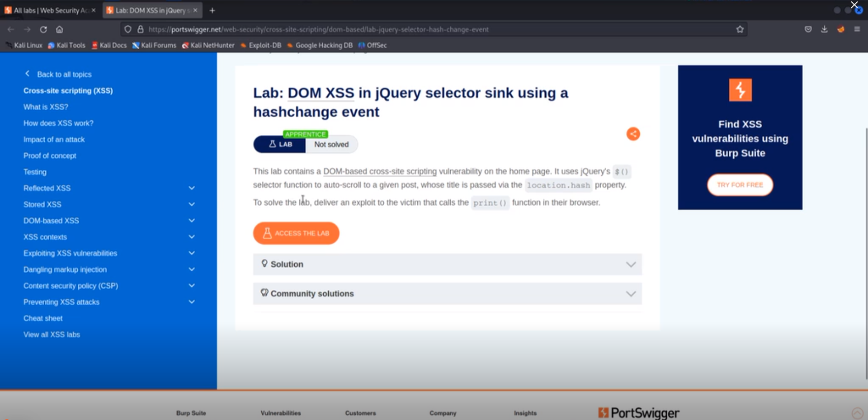
Task: Open a new tab with plus icon
Action: pyautogui.click(x=212, y=10)
